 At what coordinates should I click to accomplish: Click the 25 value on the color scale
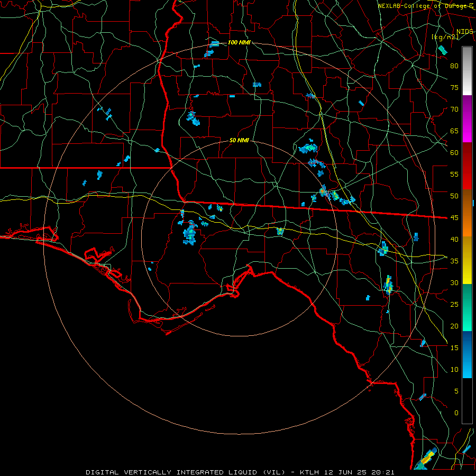[x=454, y=305]
